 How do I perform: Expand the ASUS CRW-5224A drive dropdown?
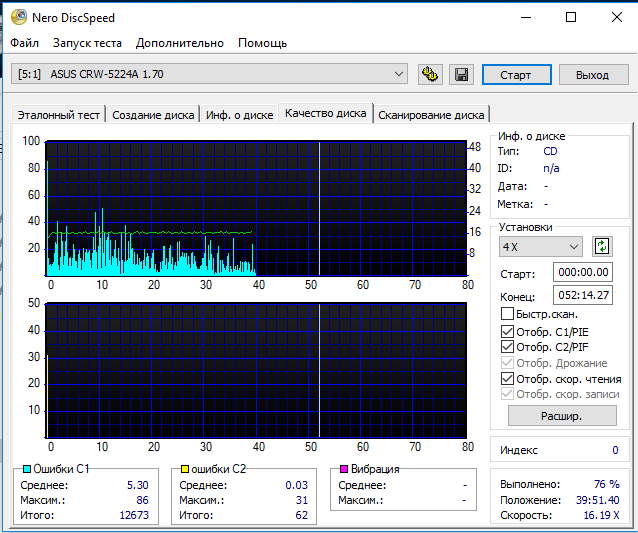[399, 74]
